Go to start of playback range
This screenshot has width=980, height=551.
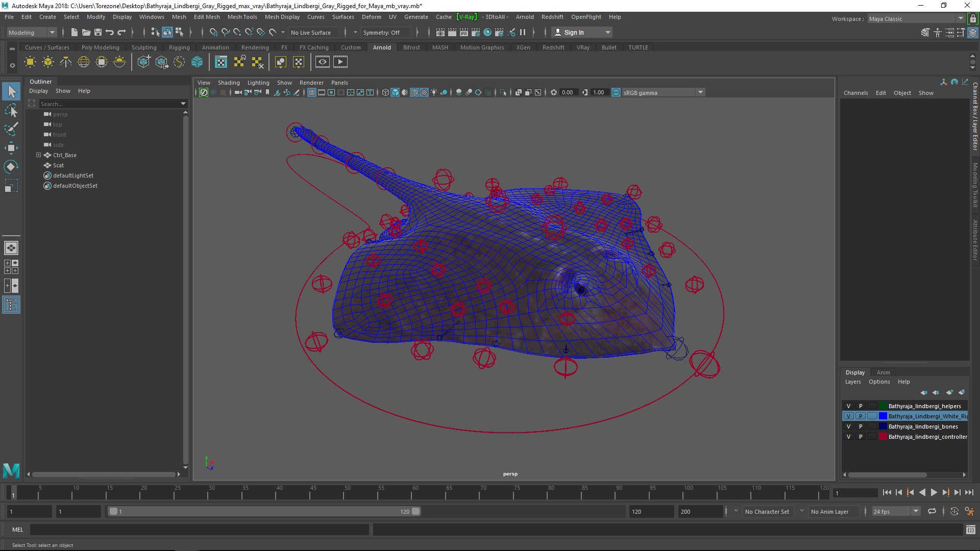(x=887, y=492)
